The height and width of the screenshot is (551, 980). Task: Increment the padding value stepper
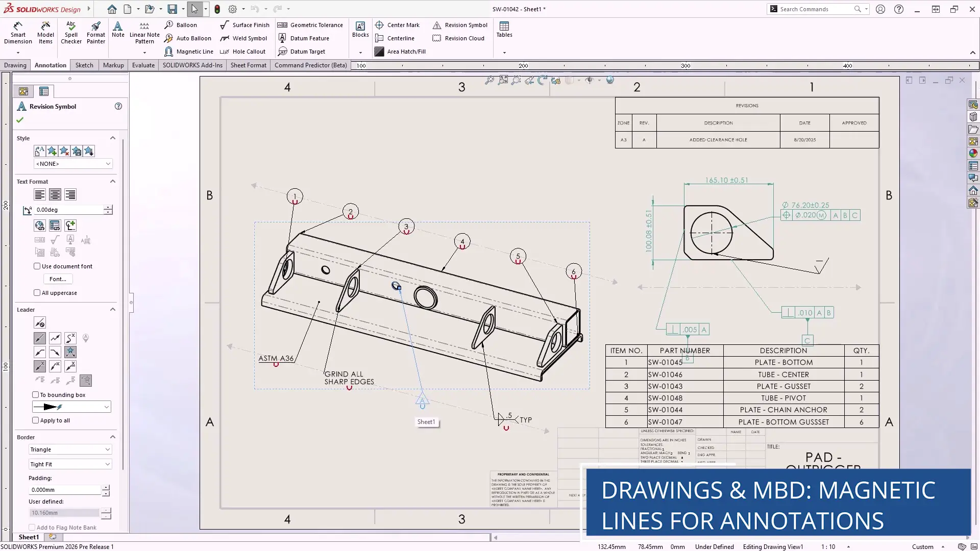[x=107, y=487]
